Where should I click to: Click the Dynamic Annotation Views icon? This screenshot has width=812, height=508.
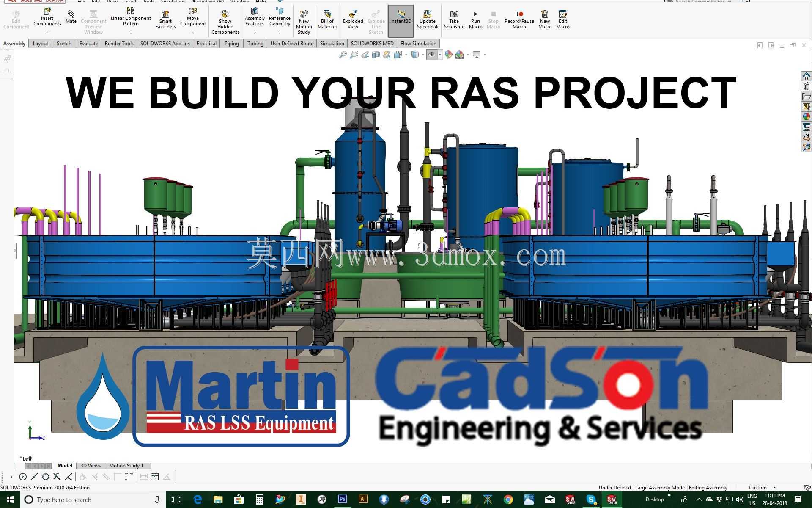click(387, 55)
